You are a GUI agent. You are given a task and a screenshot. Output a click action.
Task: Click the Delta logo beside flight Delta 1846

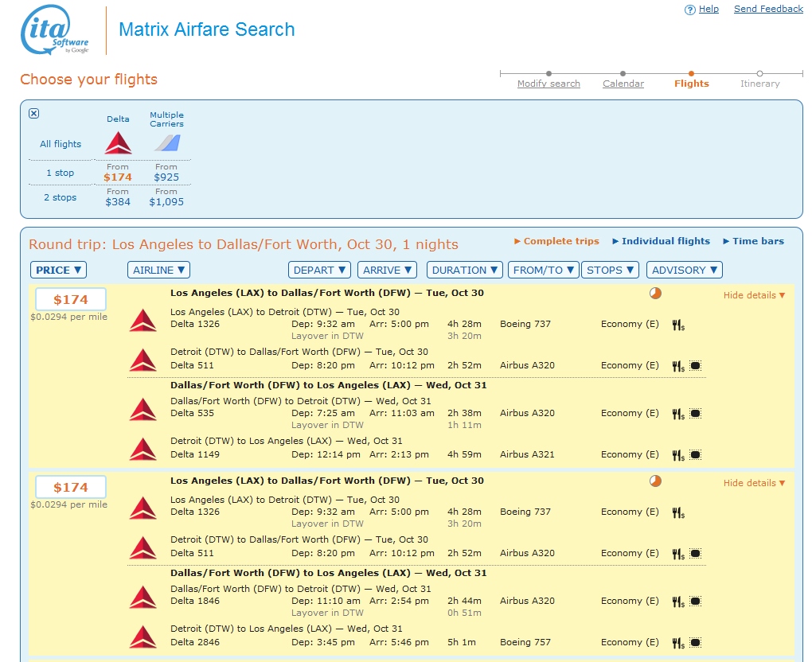[x=143, y=597]
